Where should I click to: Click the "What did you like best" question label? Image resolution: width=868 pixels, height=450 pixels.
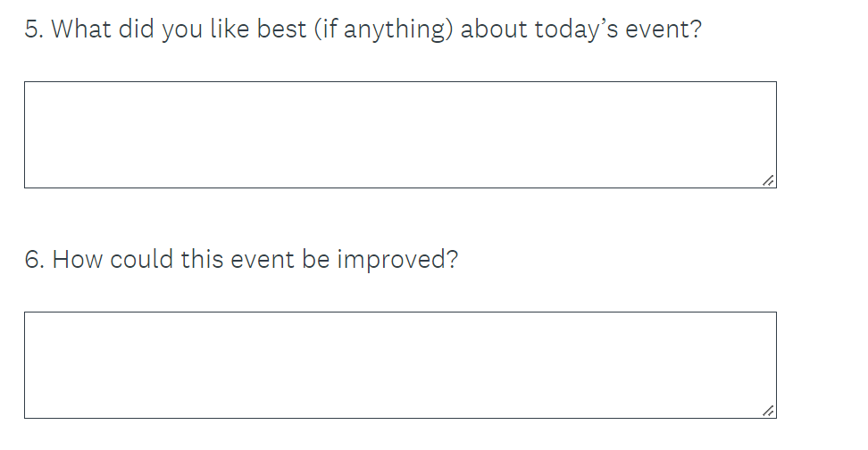(x=363, y=29)
